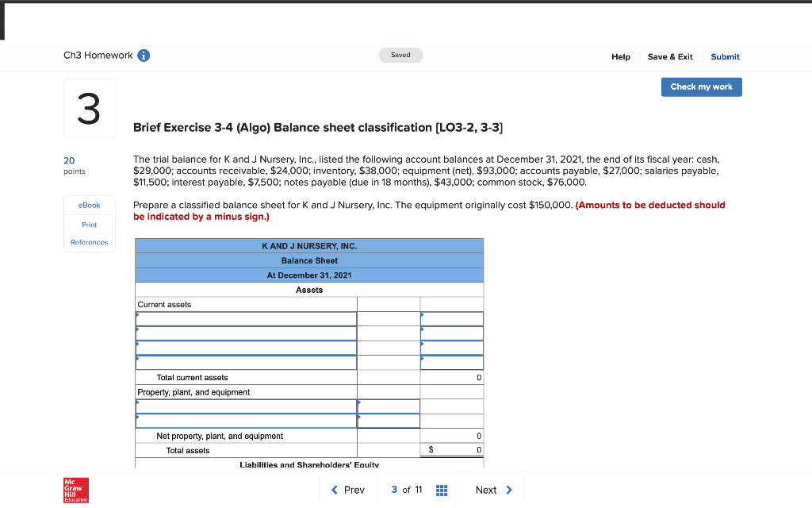Open the Ch3 Homework info icon
Image resolution: width=812 pixels, height=508 pixels.
click(x=143, y=55)
